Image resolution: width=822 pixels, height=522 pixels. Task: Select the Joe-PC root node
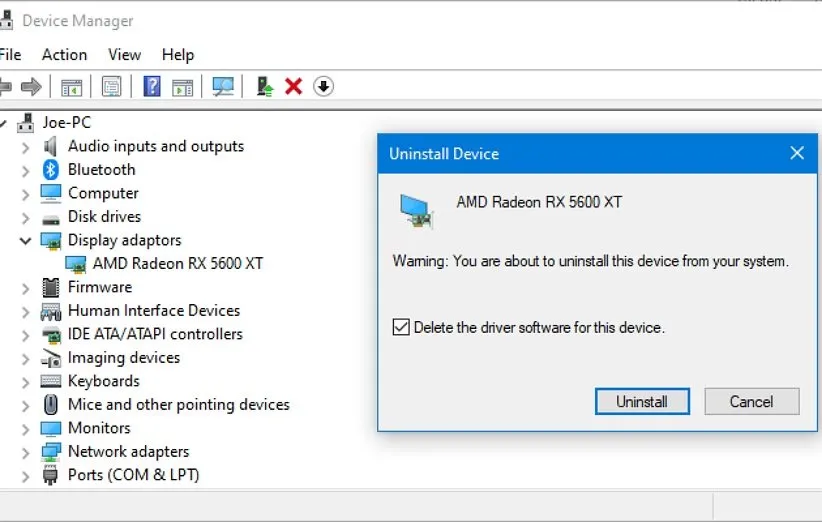(x=66, y=123)
